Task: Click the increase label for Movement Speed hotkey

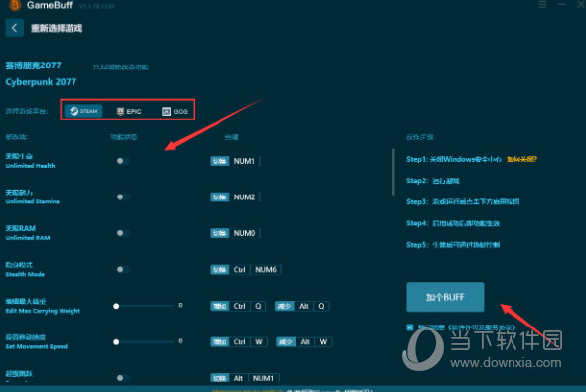Action: (x=220, y=342)
